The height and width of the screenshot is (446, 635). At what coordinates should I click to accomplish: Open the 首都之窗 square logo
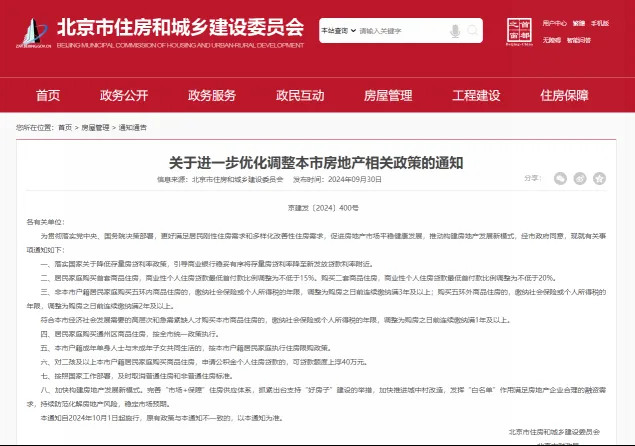tap(519, 32)
